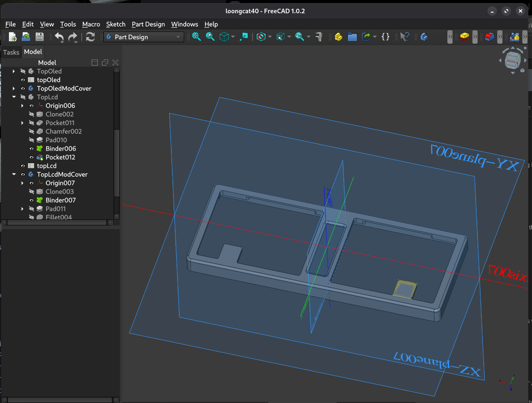The height and width of the screenshot is (403, 532).
Task: Collapse the TopLcd tree node
Action: 14,97
